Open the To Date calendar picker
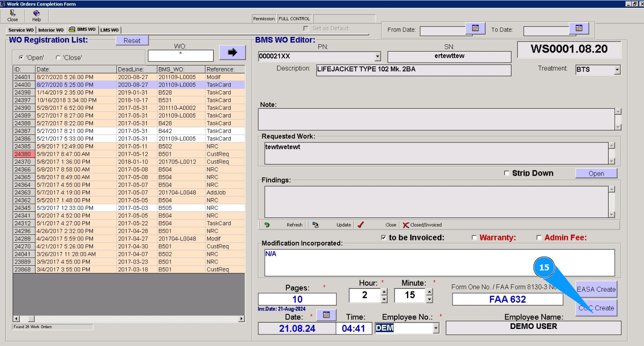 tap(579, 29)
